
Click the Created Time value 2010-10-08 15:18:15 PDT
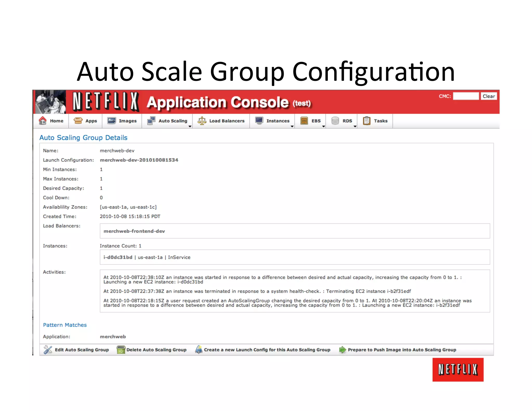tap(130, 216)
